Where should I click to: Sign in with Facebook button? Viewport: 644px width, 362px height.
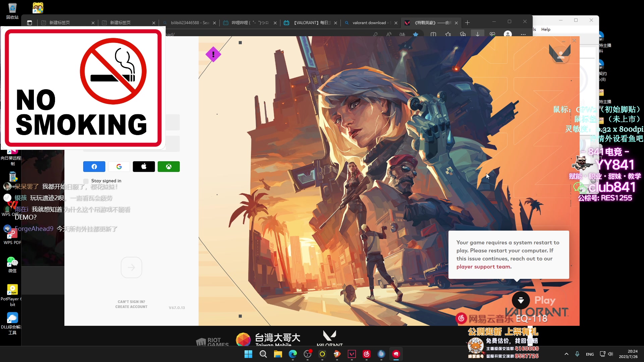click(x=94, y=167)
